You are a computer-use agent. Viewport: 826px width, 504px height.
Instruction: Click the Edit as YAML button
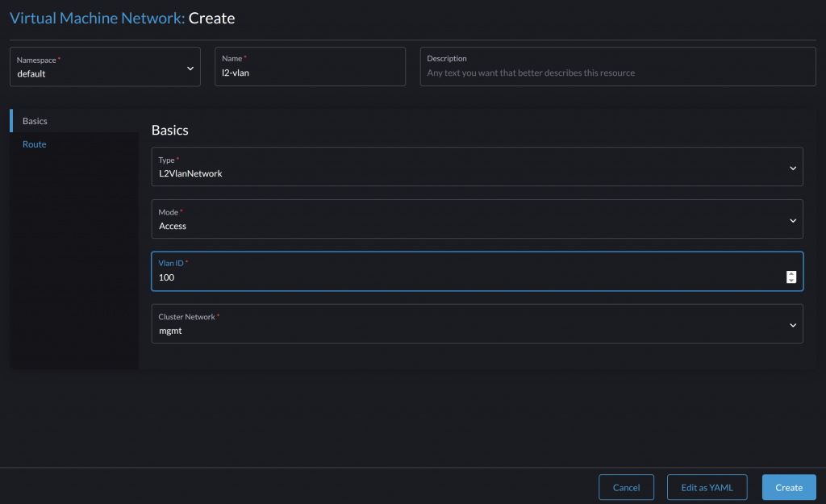tap(707, 487)
